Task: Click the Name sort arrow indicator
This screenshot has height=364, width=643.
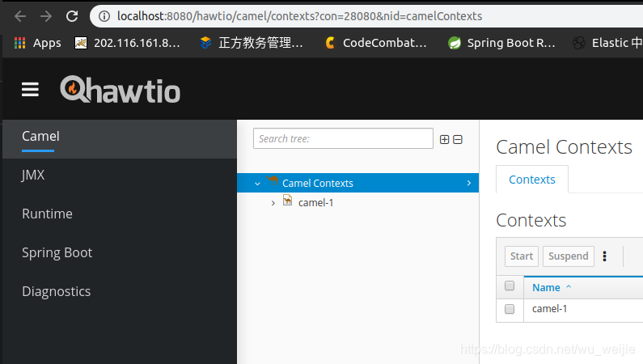Action: tap(569, 287)
